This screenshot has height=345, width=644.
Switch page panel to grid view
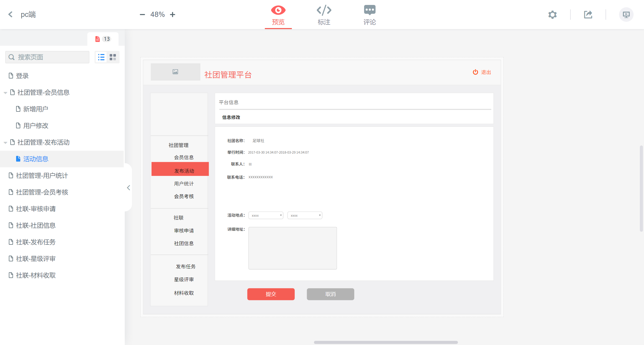click(x=113, y=57)
